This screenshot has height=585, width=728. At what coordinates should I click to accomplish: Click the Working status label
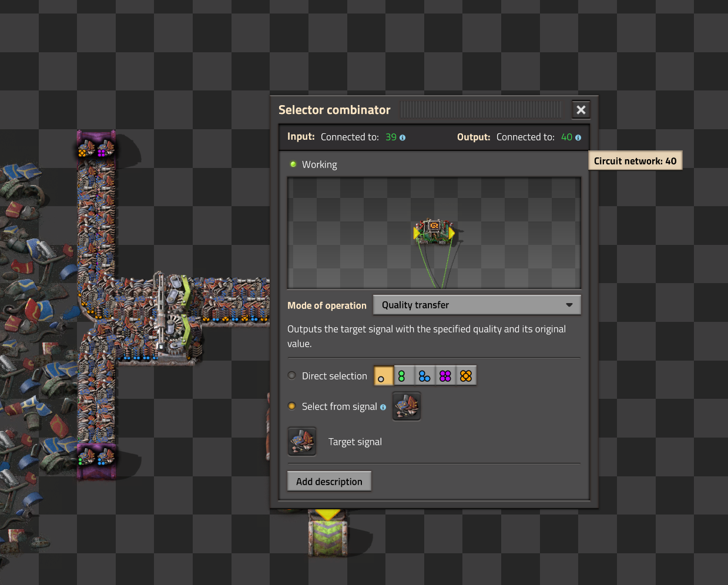click(319, 164)
